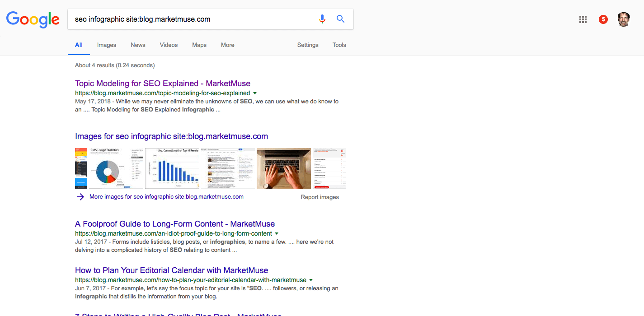Viewport: 644px width, 316px height.
Task: Open the red notifications badge showing 5
Action: pyautogui.click(x=603, y=19)
